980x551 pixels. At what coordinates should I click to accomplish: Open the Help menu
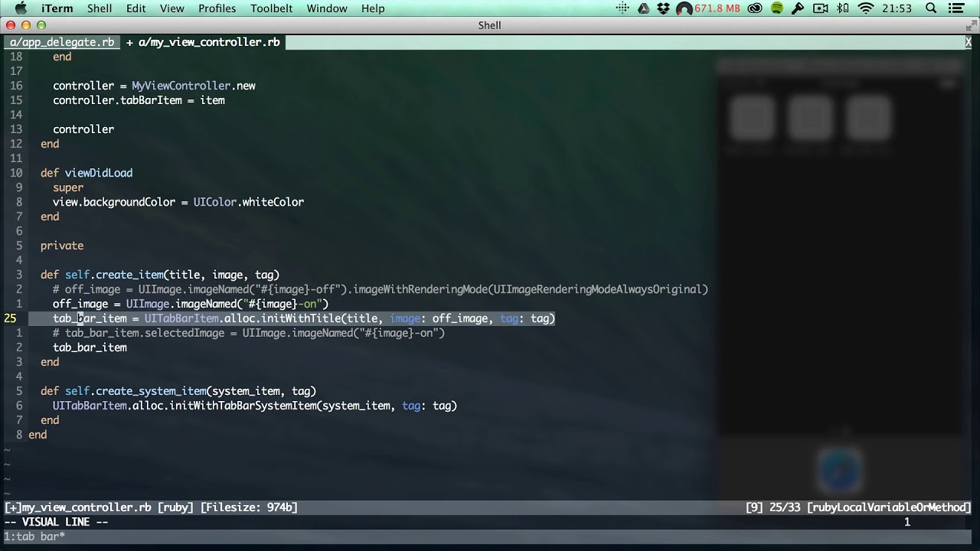click(x=373, y=8)
